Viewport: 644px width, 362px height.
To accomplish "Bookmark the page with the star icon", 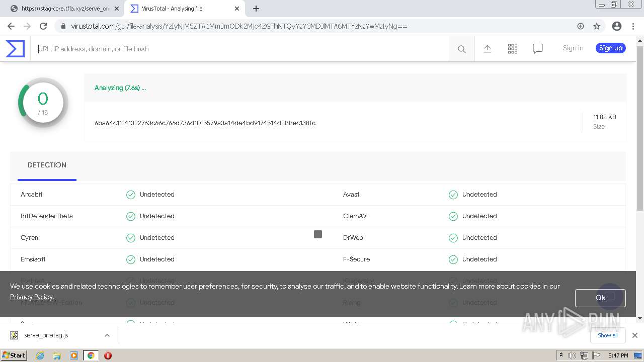I will [597, 26].
